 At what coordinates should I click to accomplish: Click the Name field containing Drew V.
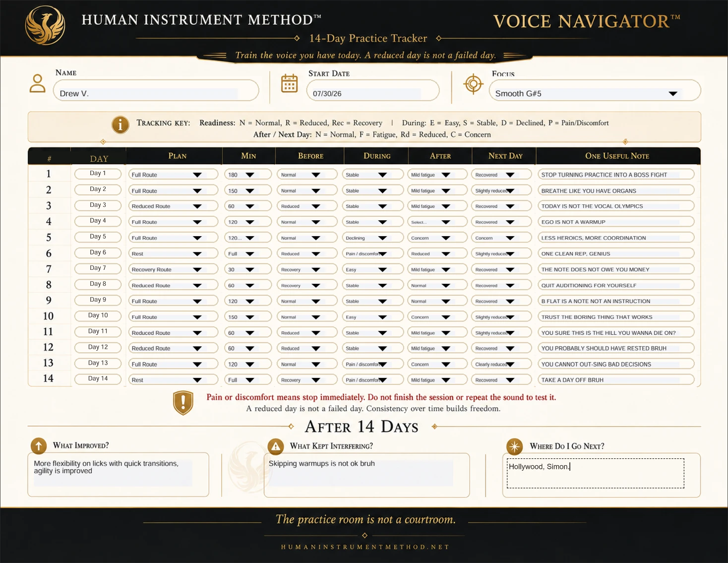pyautogui.click(x=156, y=91)
